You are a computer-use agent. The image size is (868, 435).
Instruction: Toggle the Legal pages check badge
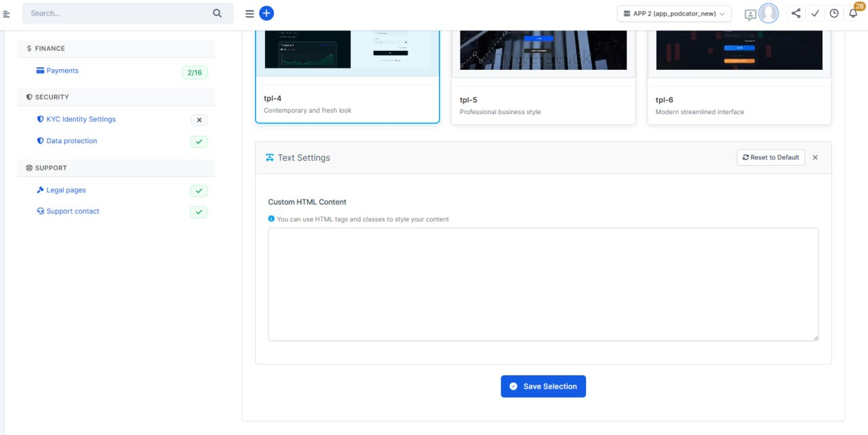(x=199, y=191)
